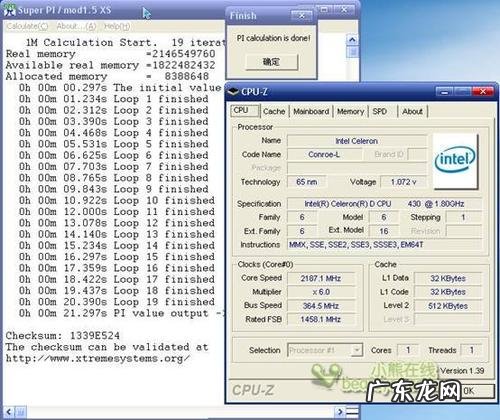Click the Loop 1 finished line
This screenshot has width=500, height=420.
(x=114, y=99)
